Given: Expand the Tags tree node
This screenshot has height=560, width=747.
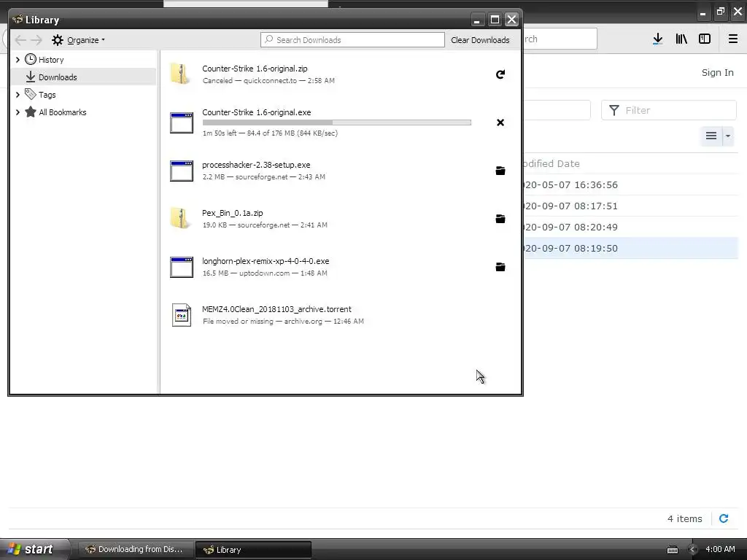Looking at the screenshot, I should pyautogui.click(x=18, y=95).
